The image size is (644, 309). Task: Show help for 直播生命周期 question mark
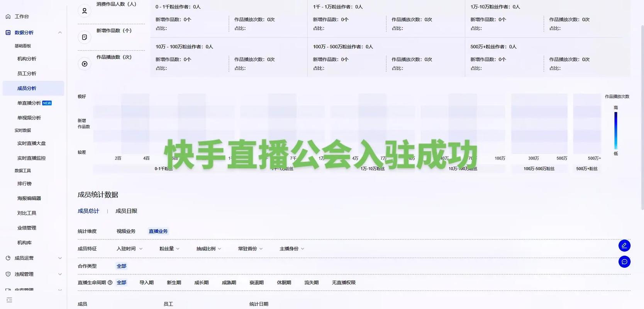(x=110, y=283)
